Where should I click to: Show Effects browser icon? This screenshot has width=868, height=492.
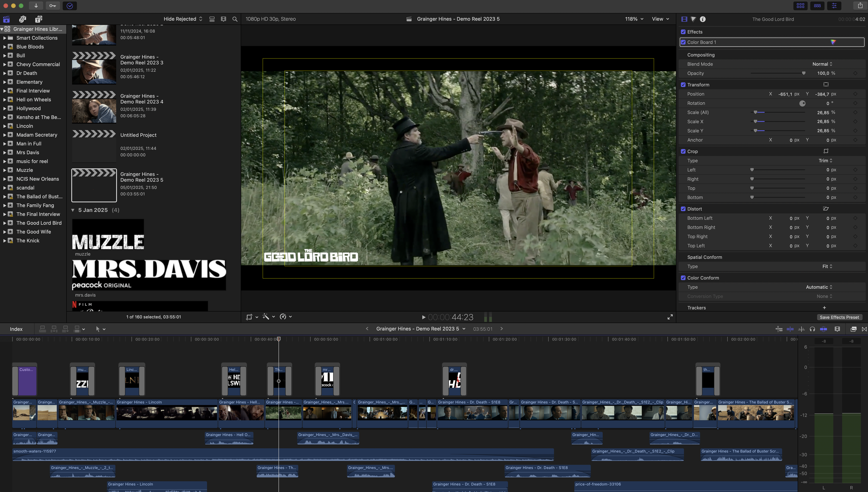[x=853, y=329]
